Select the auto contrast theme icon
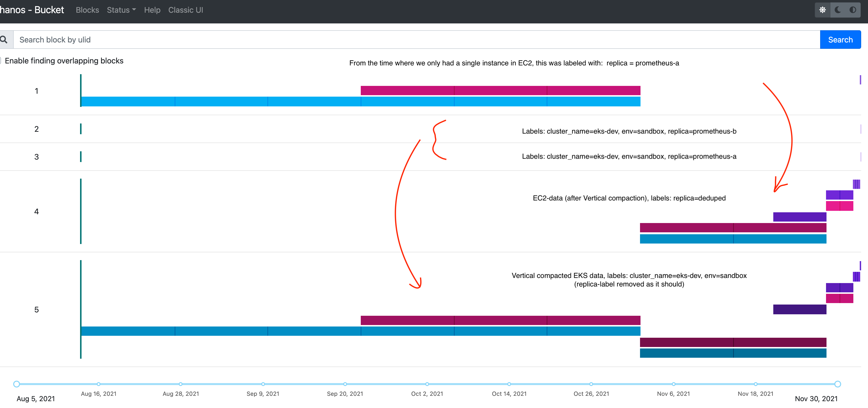This screenshot has width=868, height=408. (852, 10)
